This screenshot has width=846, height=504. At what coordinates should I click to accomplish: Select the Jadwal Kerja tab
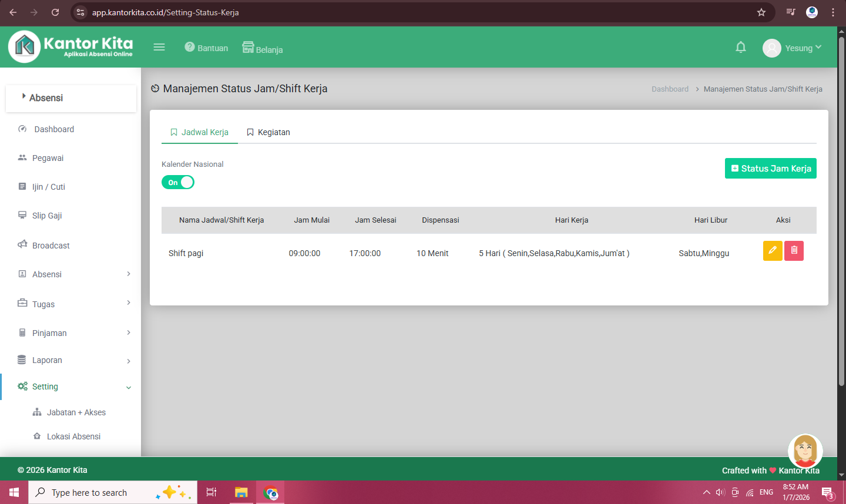pyautogui.click(x=200, y=132)
